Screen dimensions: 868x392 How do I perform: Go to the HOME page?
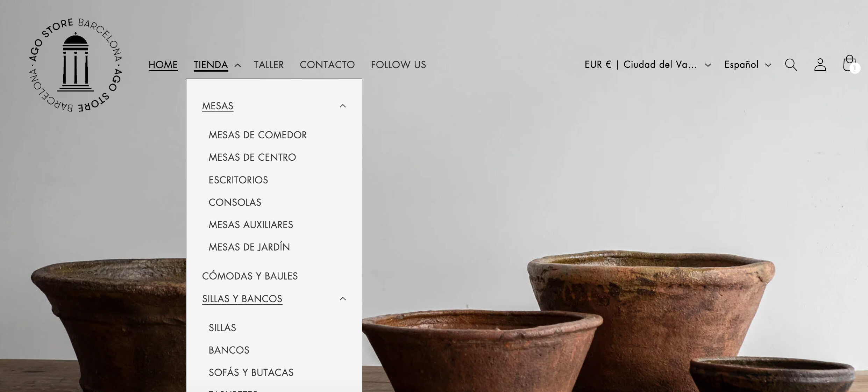point(163,65)
